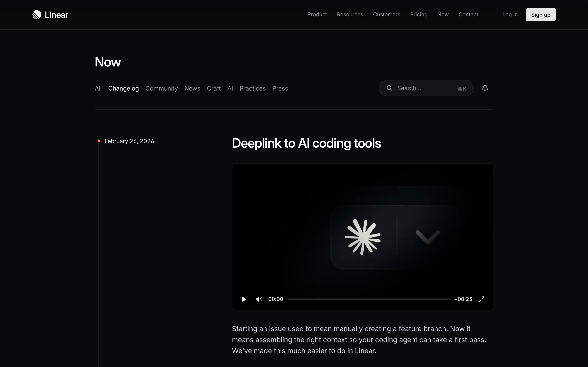Click the notification bell icon
Screen dimensions: 588x367
point(485,88)
